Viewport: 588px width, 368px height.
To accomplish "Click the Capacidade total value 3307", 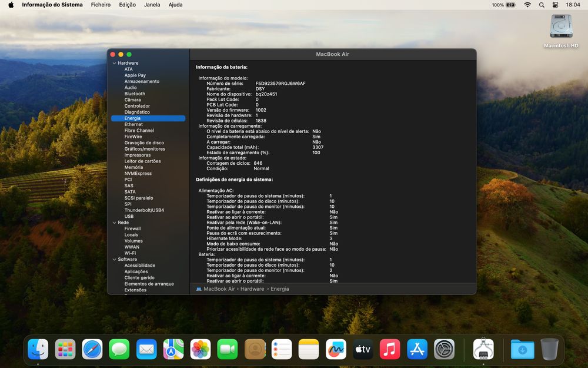I will [x=318, y=147].
